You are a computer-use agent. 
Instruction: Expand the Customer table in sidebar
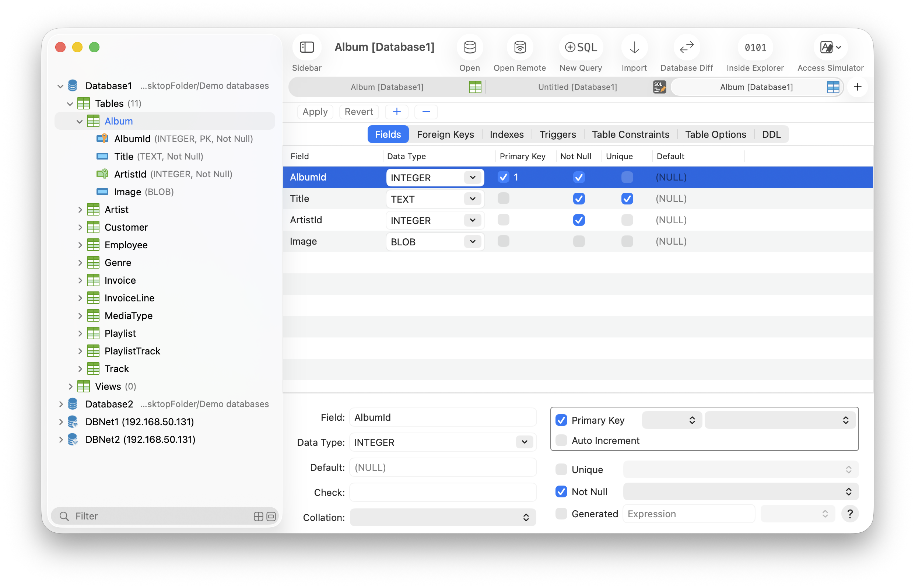80,227
